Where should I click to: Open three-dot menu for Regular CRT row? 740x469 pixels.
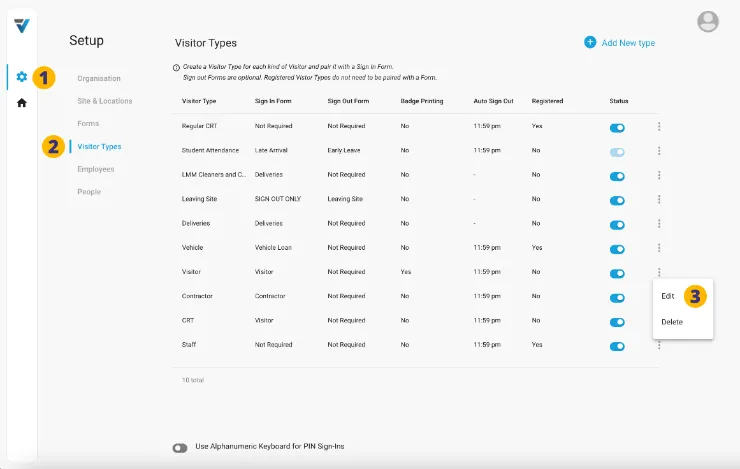tap(659, 127)
